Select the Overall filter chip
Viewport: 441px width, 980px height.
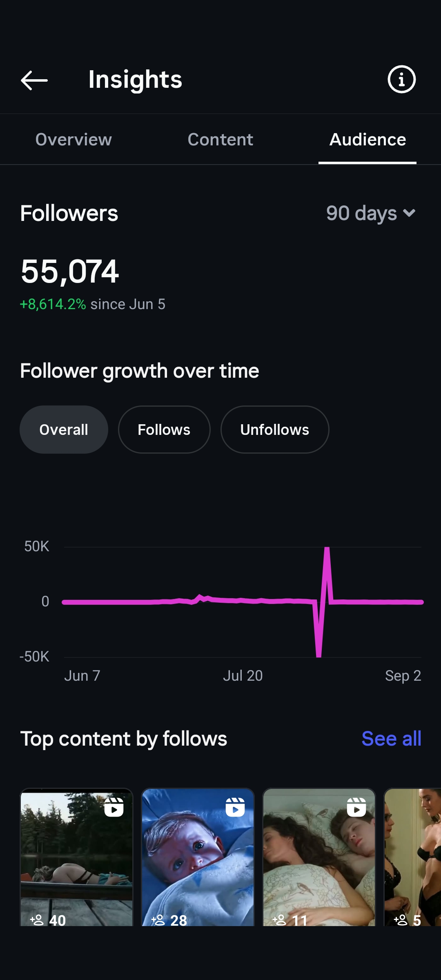coord(64,430)
